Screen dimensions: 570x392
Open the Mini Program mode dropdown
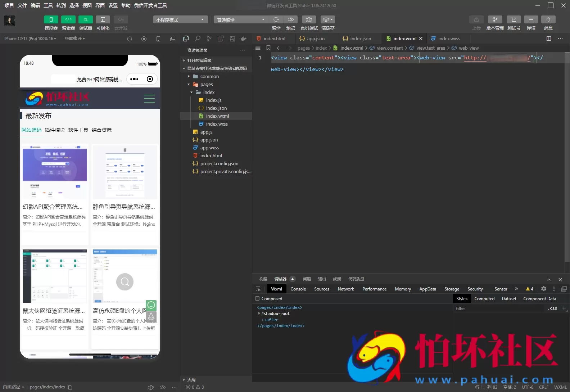click(x=180, y=20)
